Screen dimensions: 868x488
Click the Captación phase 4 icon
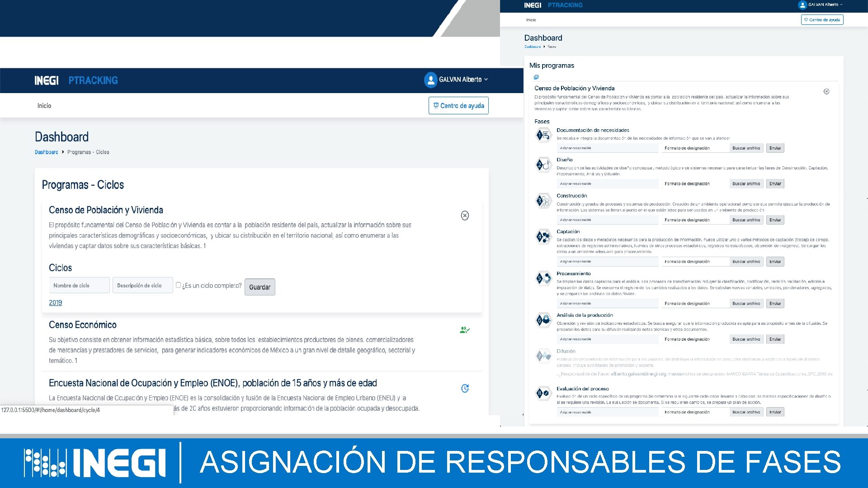pyautogui.click(x=543, y=236)
